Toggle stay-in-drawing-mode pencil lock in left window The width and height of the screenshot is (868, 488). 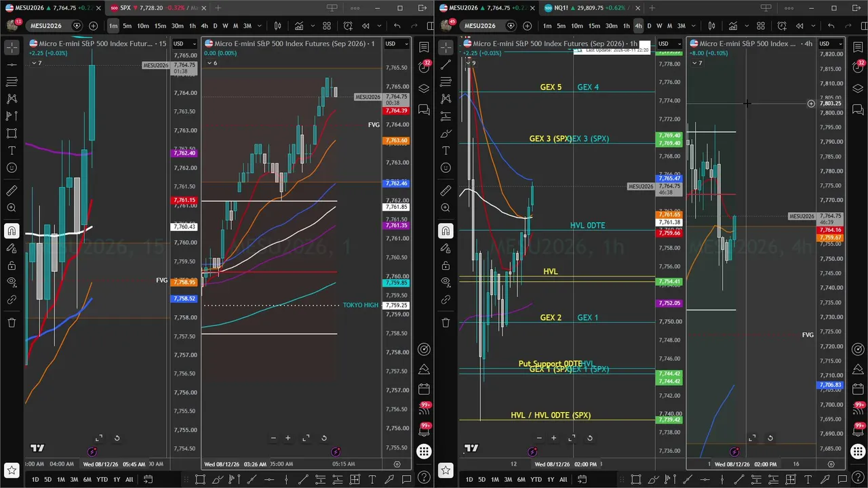tap(12, 248)
